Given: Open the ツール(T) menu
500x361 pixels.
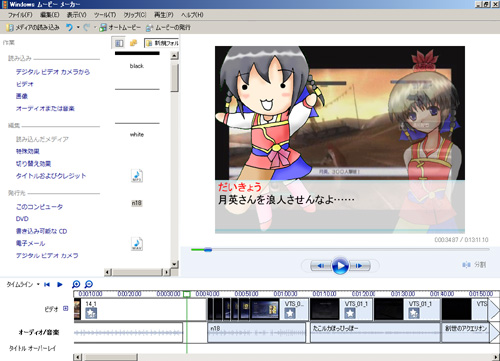Looking at the screenshot, I should coord(105,15).
